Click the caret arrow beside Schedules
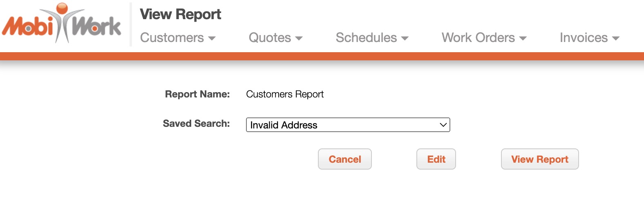 coord(405,38)
